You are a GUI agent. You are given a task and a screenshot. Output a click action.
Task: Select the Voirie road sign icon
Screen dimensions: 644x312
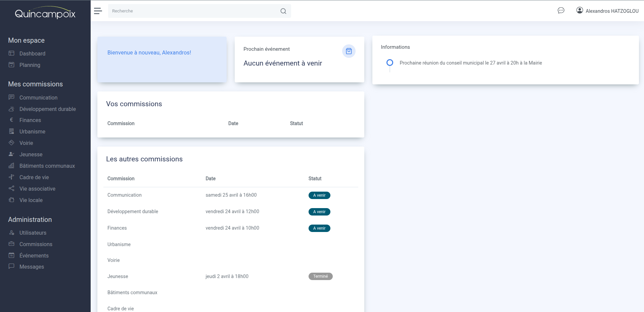pyautogui.click(x=11, y=143)
